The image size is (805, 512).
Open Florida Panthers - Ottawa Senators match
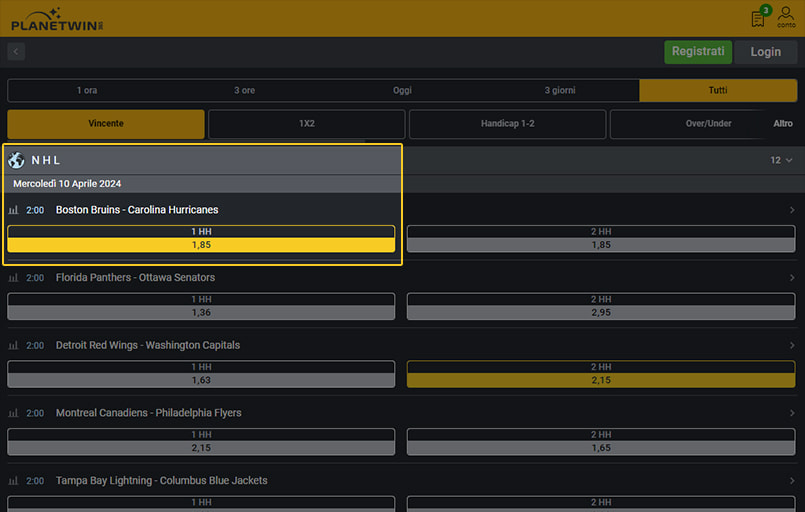pos(136,277)
